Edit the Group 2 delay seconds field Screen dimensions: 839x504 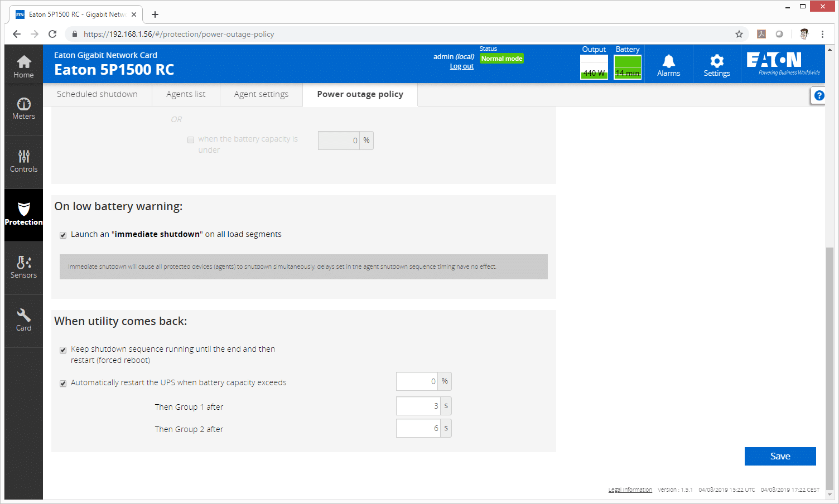click(x=418, y=428)
